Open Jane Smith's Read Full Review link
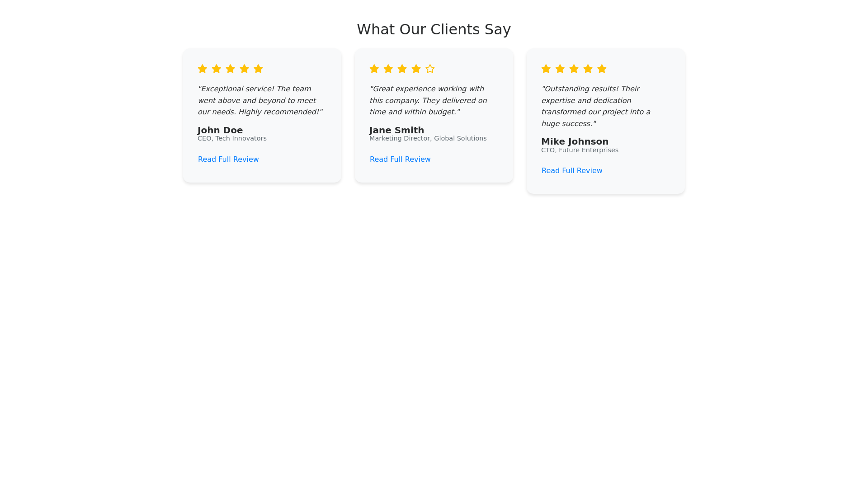The width and height of the screenshot is (868, 488). 400,159
